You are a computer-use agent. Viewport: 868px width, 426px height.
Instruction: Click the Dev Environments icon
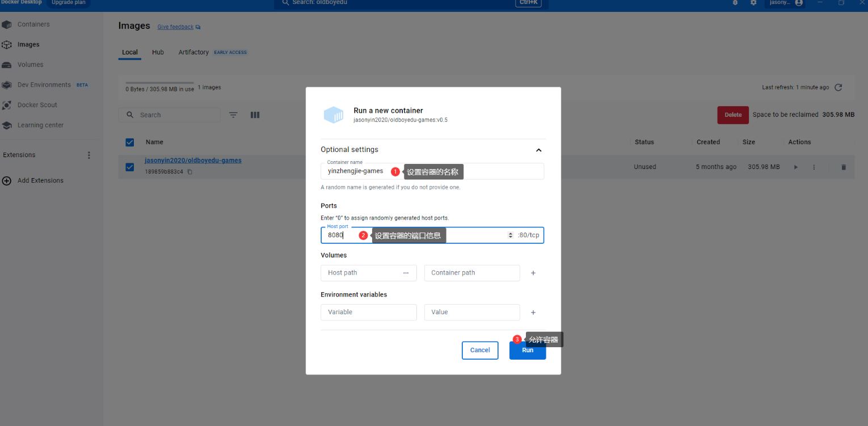[7, 85]
